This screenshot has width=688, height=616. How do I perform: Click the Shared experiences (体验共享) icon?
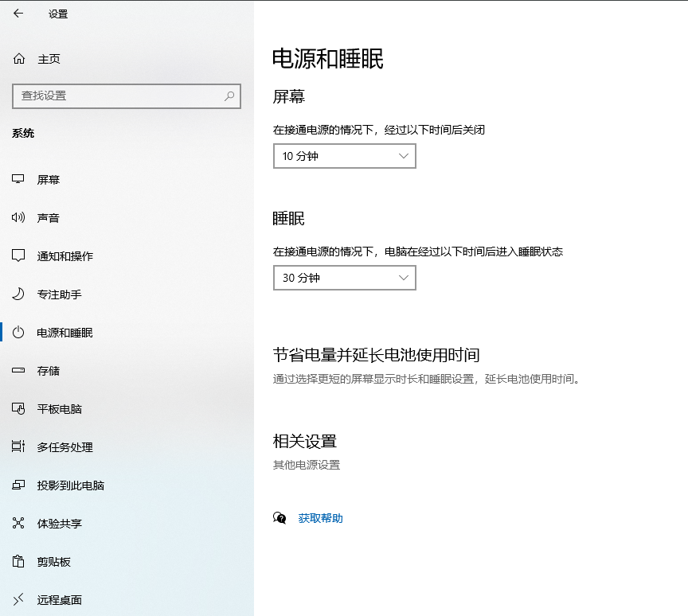18,523
